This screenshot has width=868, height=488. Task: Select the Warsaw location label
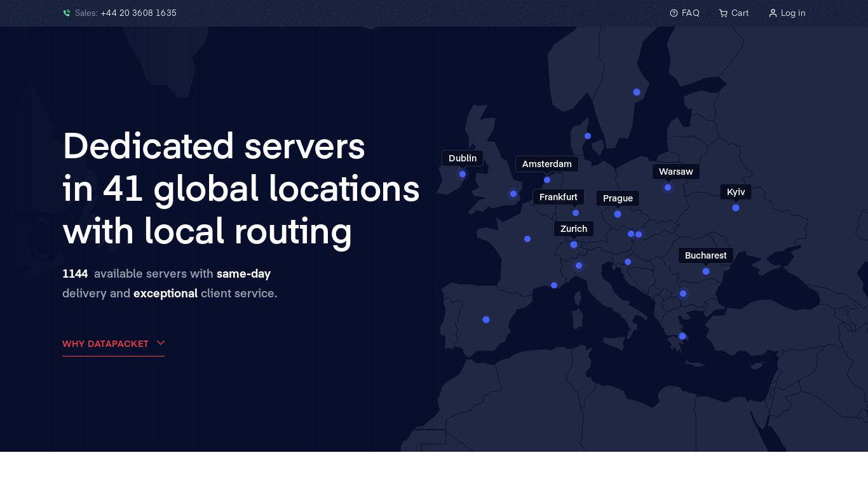click(x=676, y=172)
